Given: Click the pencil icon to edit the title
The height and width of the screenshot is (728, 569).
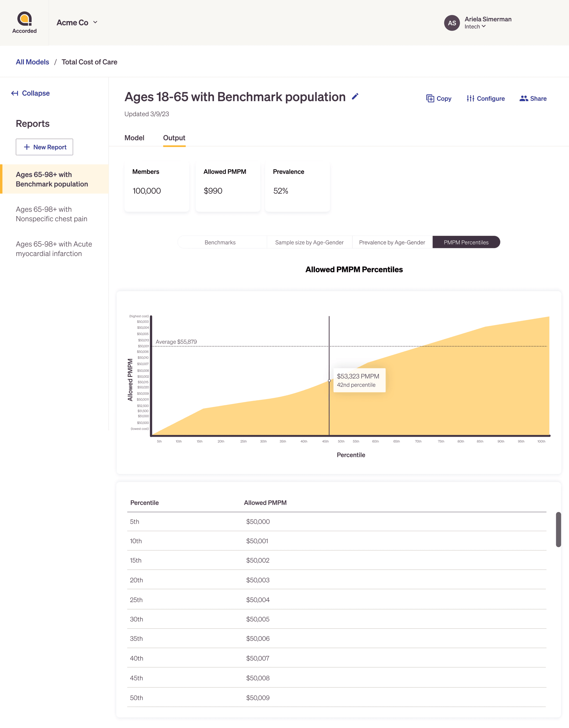Looking at the screenshot, I should [x=355, y=96].
